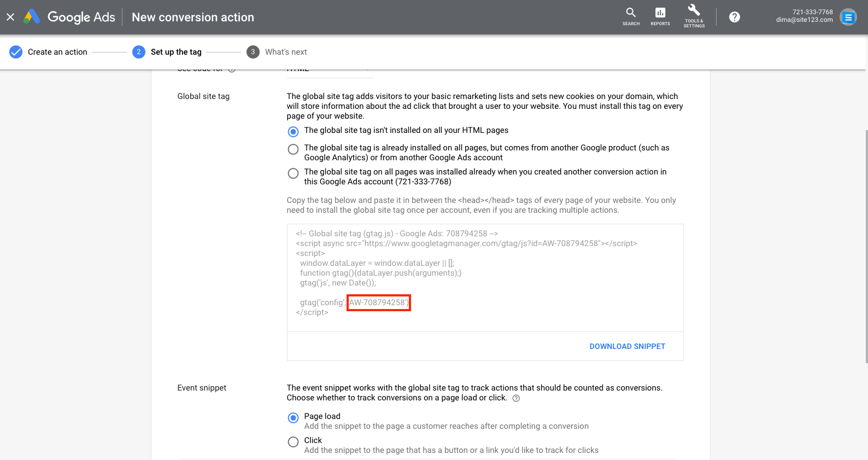Select 'already installed from another Google product' option

[293, 149]
